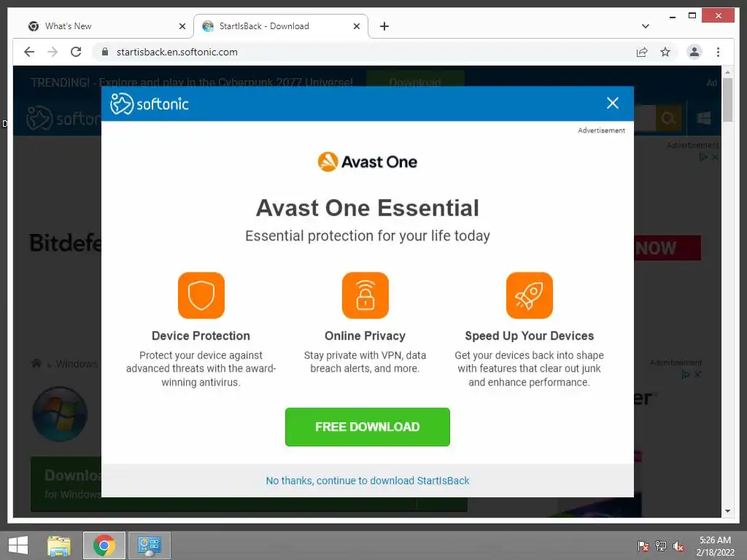Expand the tab search chevron
The height and width of the screenshot is (560, 747).
click(x=646, y=26)
